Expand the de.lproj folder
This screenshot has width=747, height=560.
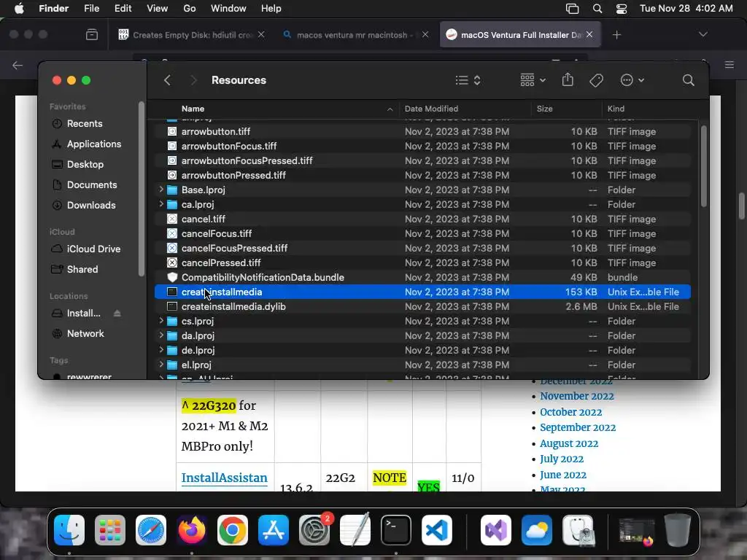[x=161, y=350]
